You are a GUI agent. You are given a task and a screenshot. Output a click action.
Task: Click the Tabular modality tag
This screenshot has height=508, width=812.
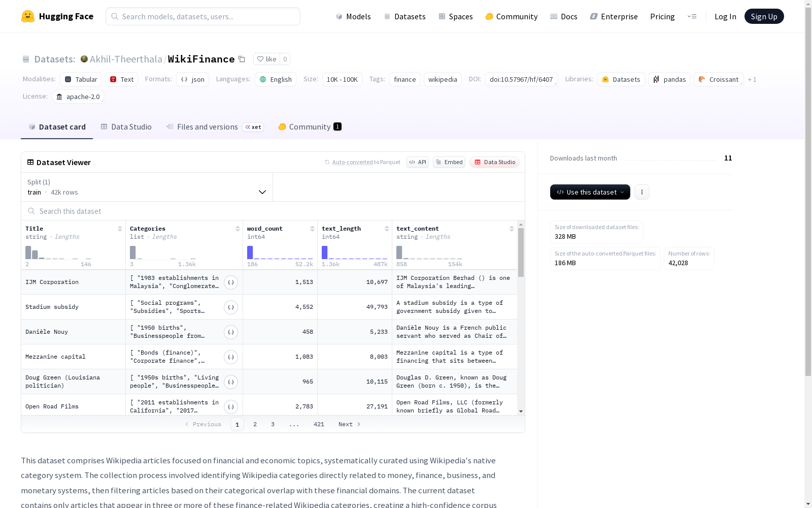pos(81,79)
